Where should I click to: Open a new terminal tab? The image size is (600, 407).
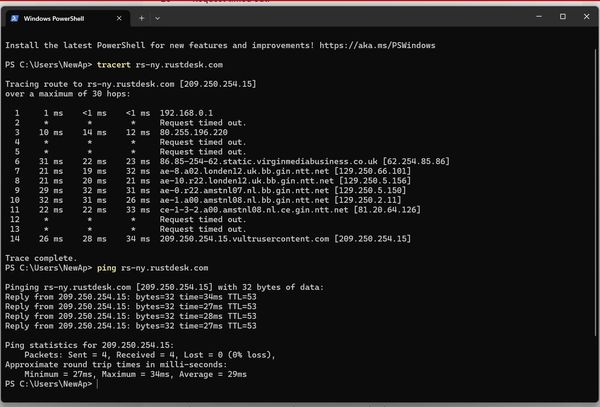click(141, 17)
